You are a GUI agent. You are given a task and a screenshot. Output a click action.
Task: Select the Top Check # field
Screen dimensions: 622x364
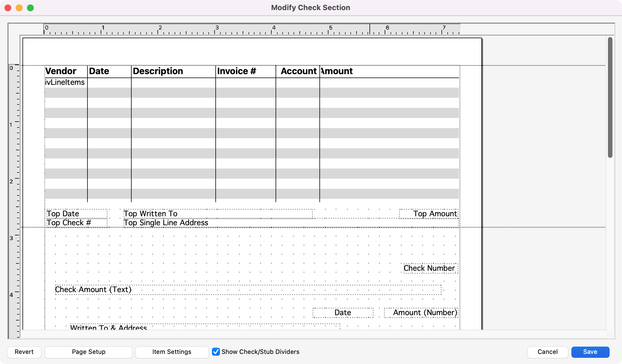click(76, 223)
